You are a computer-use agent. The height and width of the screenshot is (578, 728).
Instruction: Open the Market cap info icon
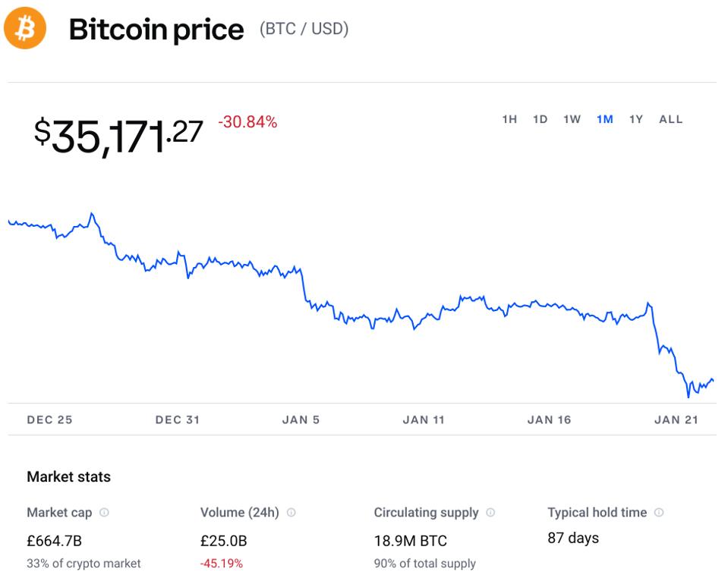coord(104,513)
